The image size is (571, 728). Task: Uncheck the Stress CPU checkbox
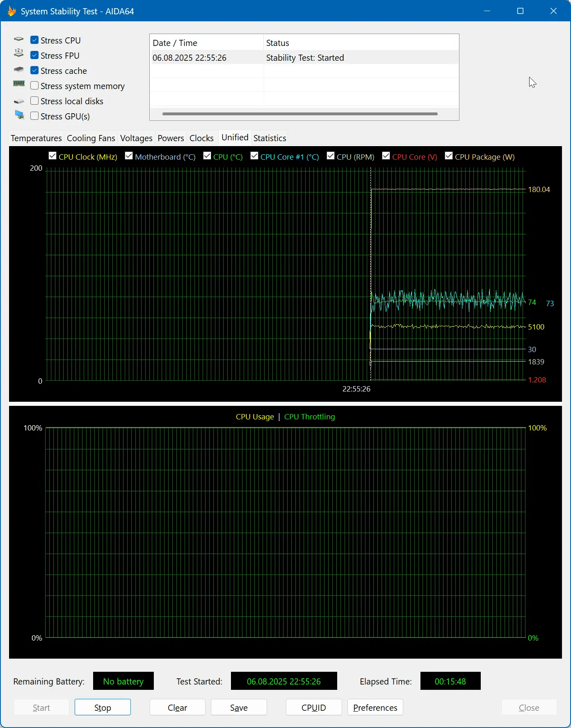click(34, 40)
